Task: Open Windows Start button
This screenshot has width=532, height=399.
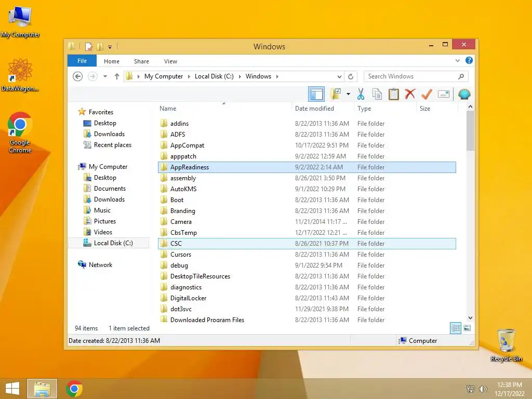Action: point(12,389)
